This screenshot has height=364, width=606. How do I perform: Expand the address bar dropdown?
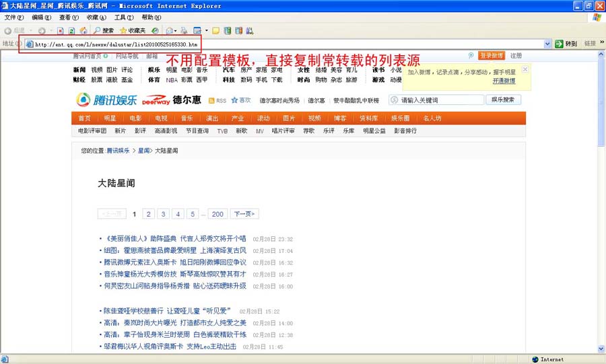pyautogui.click(x=547, y=44)
